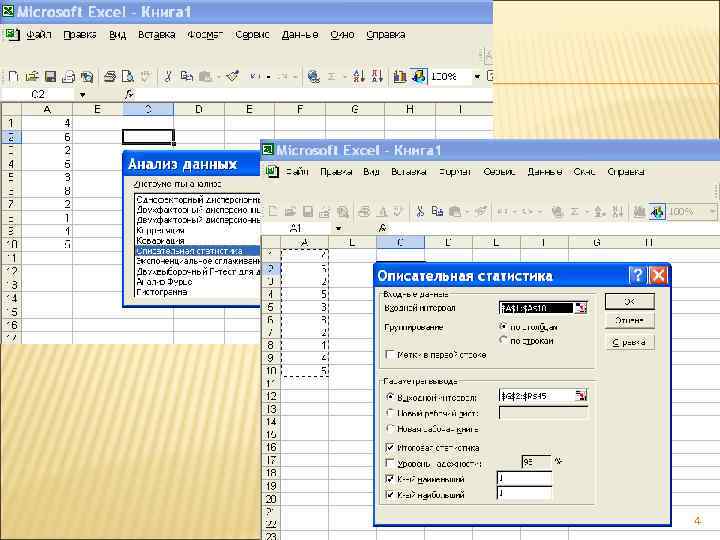720x540 pixels.
Task: Open Данные menu in back Excel window
Action: (x=300, y=34)
